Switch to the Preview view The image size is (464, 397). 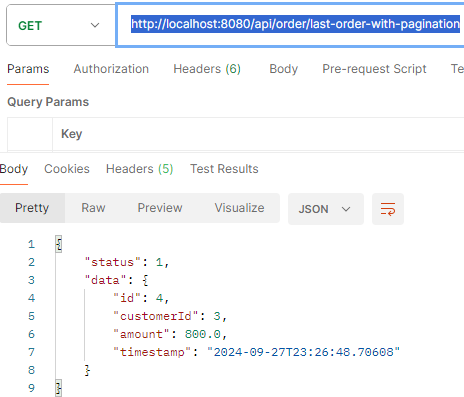pos(160,208)
